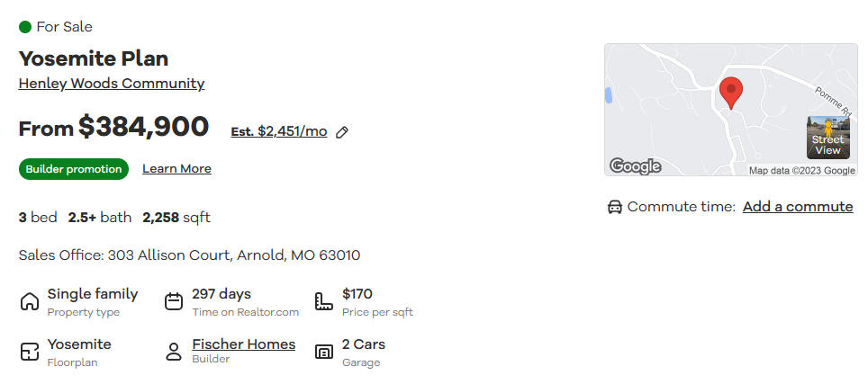
Task: Click the Sales Office address text
Action: pos(189,255)
